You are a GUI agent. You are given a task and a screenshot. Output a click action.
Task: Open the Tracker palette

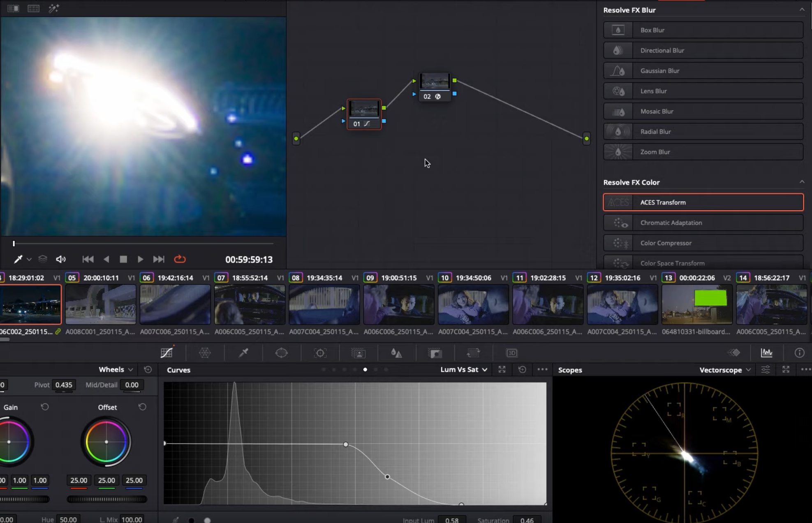pyautogui.click(x=320, y=353)
